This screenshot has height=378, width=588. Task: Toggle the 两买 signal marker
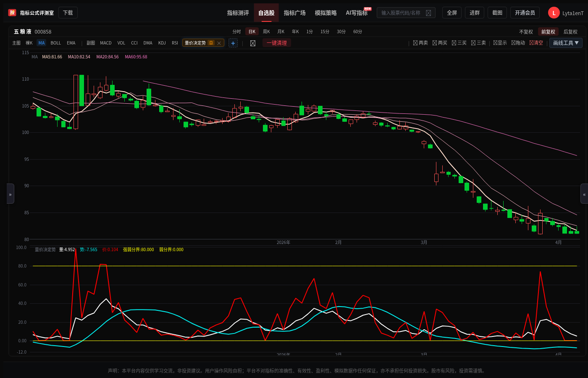coord(440,43)
